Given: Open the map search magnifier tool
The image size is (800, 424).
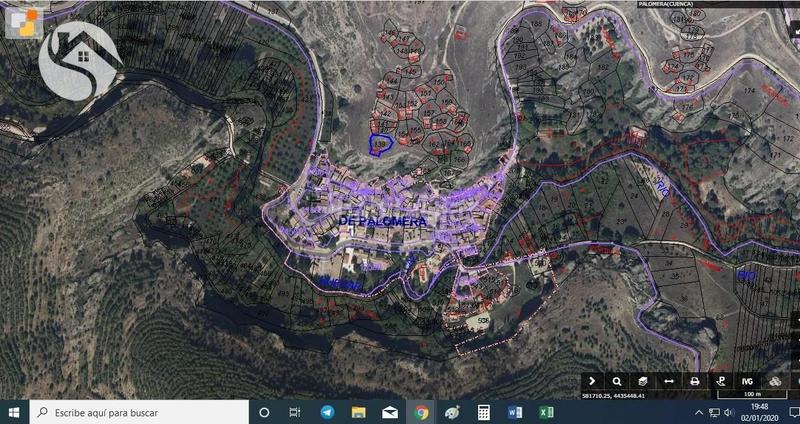Looking at the screenshot, I should pyautogui.click(x=618, y=381).
